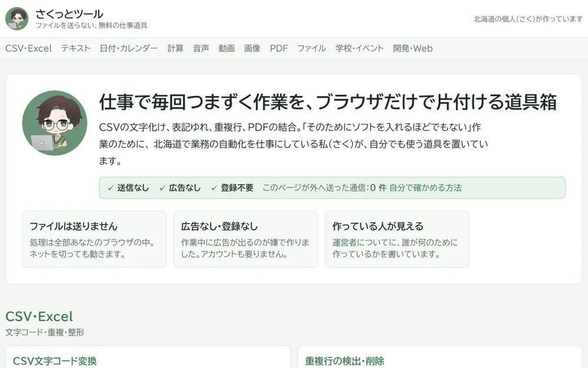
Task: Open the CSV文字コード変換 tool
Action: [x=55, y=361]
